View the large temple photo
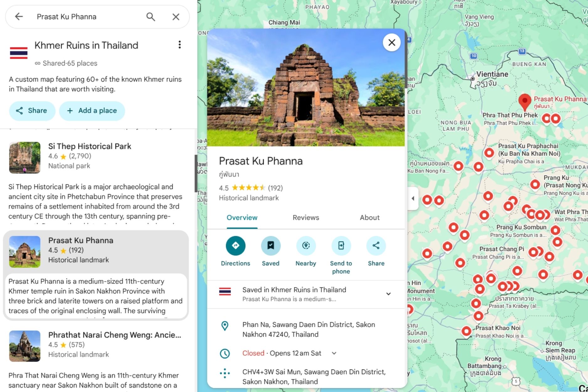 tap(306, 88)
